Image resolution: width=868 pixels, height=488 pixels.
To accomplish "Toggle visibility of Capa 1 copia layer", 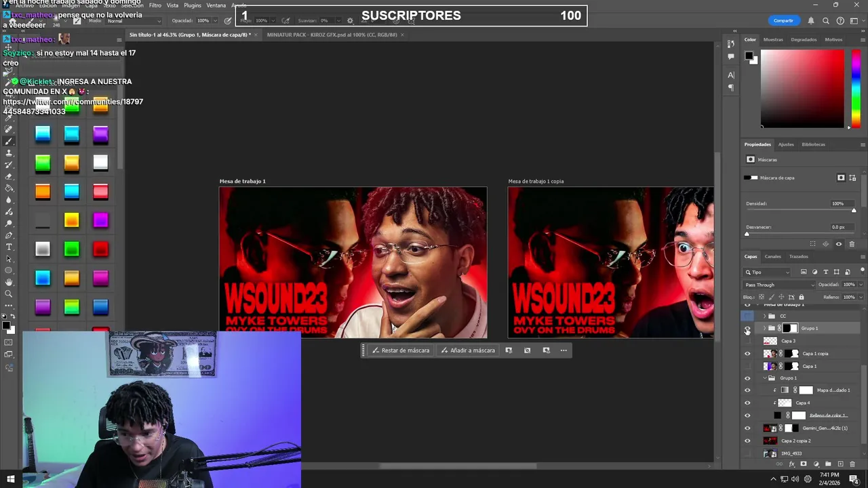I will 747,354.
